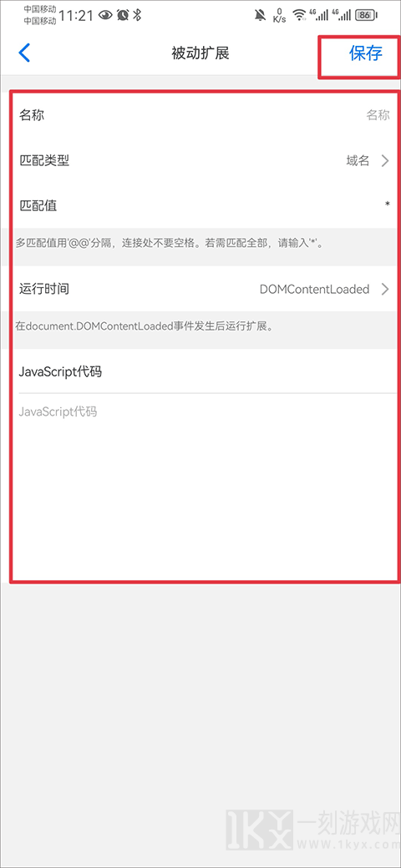Image resolution: width=401 pixels, height=868 pixels.
Task: Tap the 被动扩展 page title
Action: (200, 53)
